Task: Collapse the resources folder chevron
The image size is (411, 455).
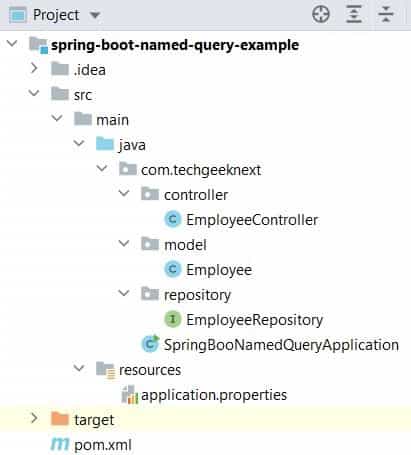Action: tap(79, 368)
